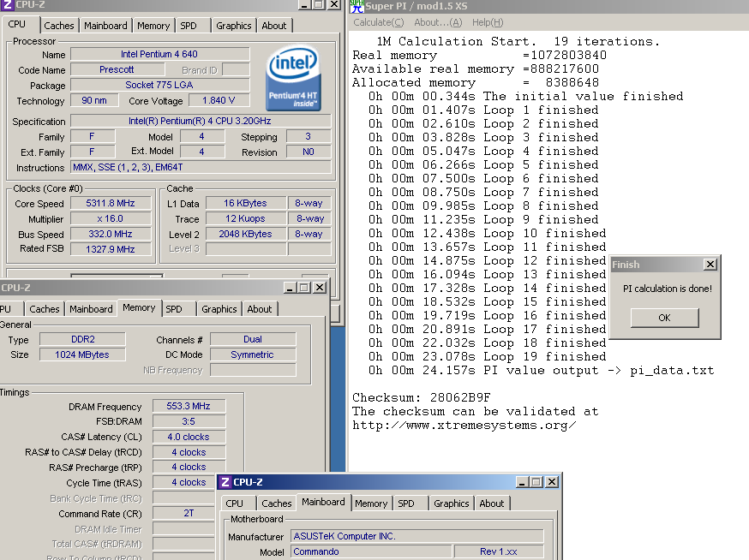Click the xtremesystems.org URL text
749x560 pixels.
coord(464,426)
